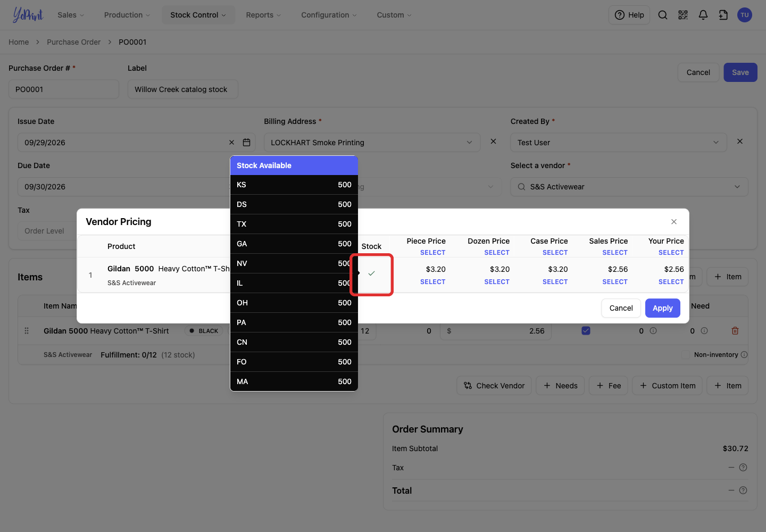Viewport: 766px width, 532px height.
Task: Open the S&S Activewear vendor dropdown
Action: click(x=629, y=187)
